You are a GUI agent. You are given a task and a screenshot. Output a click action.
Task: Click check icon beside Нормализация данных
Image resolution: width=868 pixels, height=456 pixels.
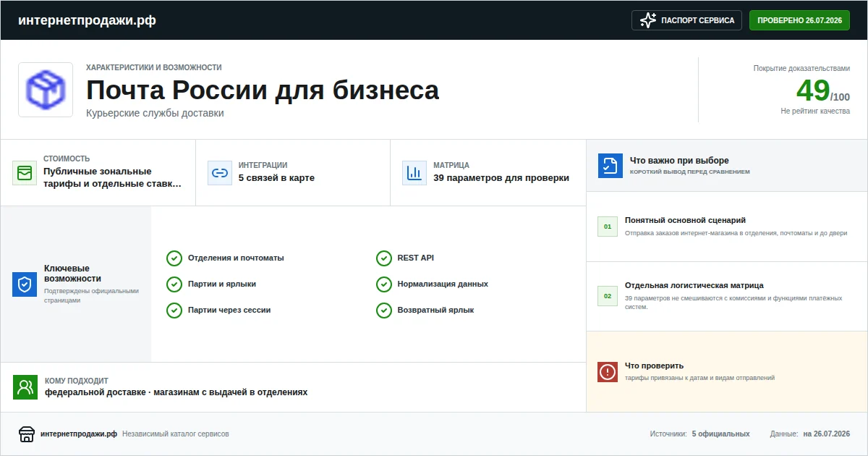[x=384, y=284]
